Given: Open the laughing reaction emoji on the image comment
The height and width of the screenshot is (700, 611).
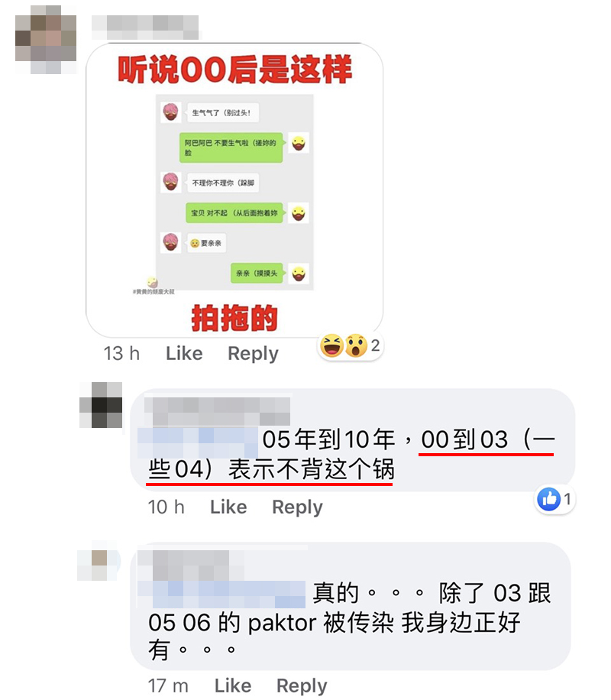Looking at the screenshot, I should pyautogui.click(x=331, y=345).
